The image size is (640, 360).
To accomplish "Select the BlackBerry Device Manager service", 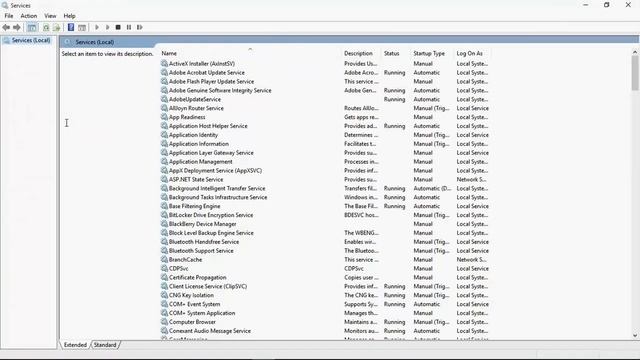I will tap(202, 224).
